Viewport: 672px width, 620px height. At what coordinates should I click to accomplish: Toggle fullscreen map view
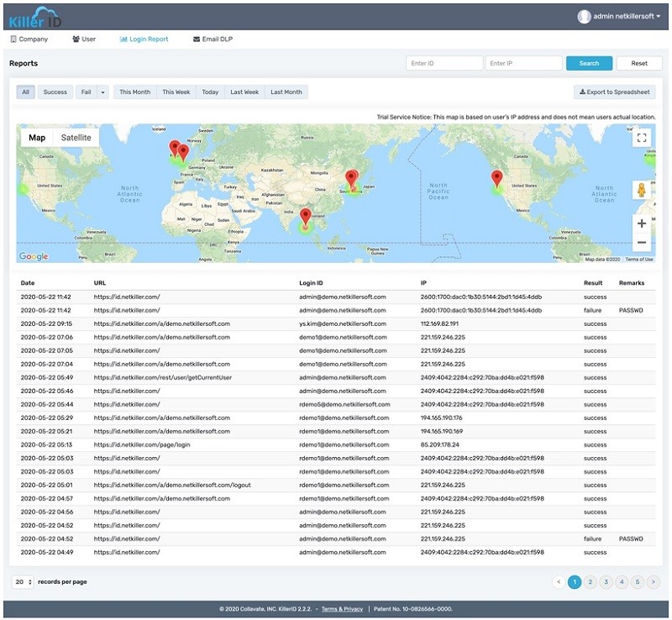click(x=642, y=138)
